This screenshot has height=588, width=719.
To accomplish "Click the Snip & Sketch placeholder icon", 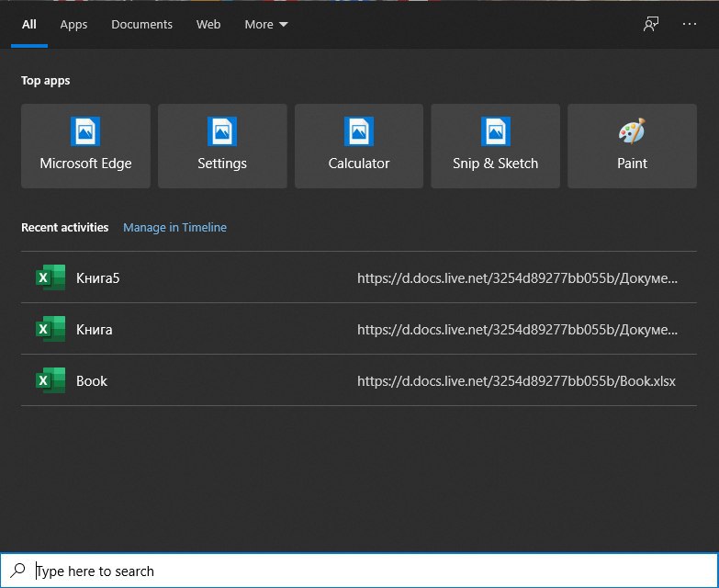I will [495, 131].
